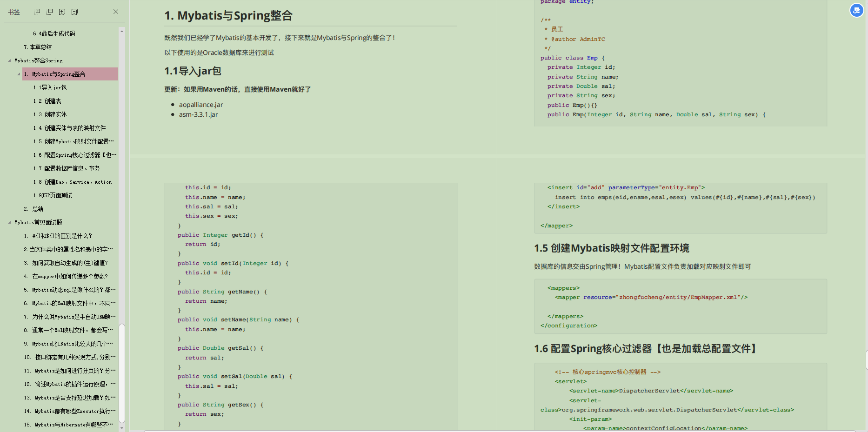The height and width of the screenshot is (432, 868).
Task: Go to bookmark 1.6 配置Spring核心过滤器
Action: coord(74,155)
